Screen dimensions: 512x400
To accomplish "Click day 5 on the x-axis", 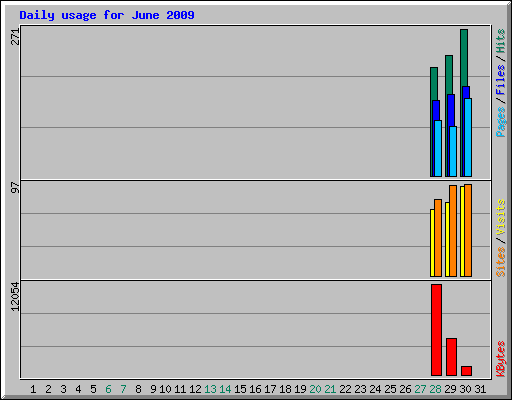I will [x=93, y=389].
